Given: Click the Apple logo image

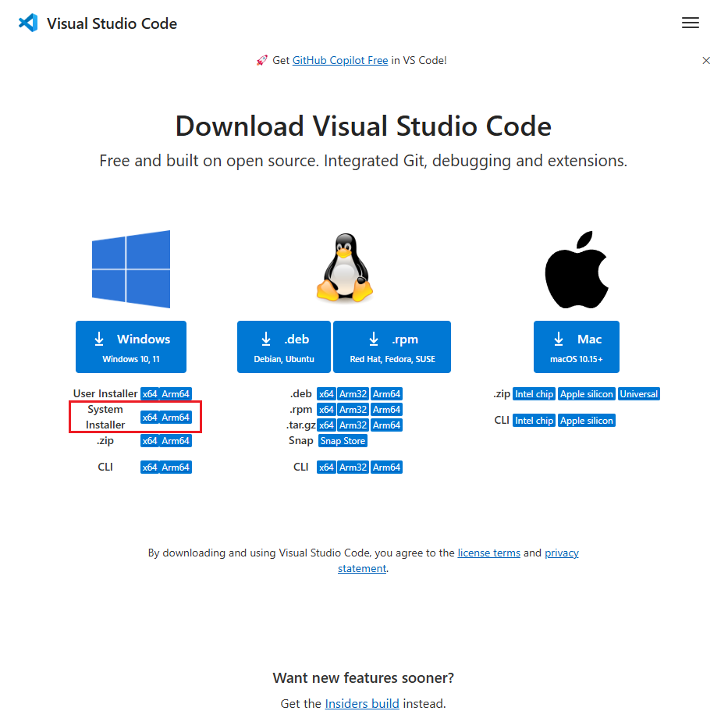Looking at the screenshot, I should [x=576, y=268].
